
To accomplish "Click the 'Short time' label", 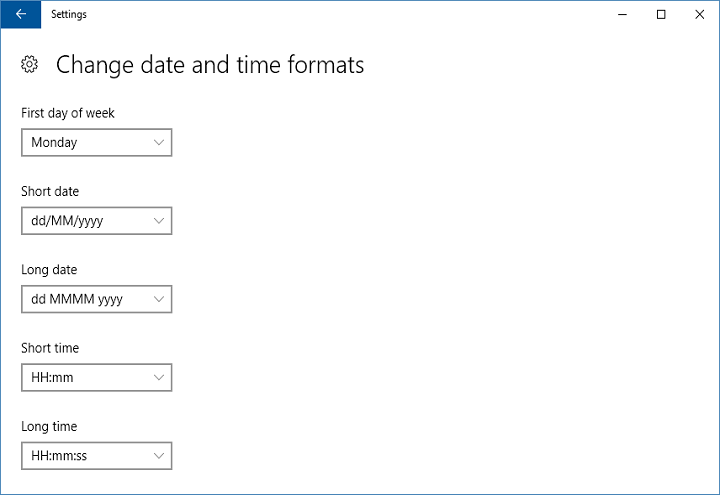I will 50,348.
